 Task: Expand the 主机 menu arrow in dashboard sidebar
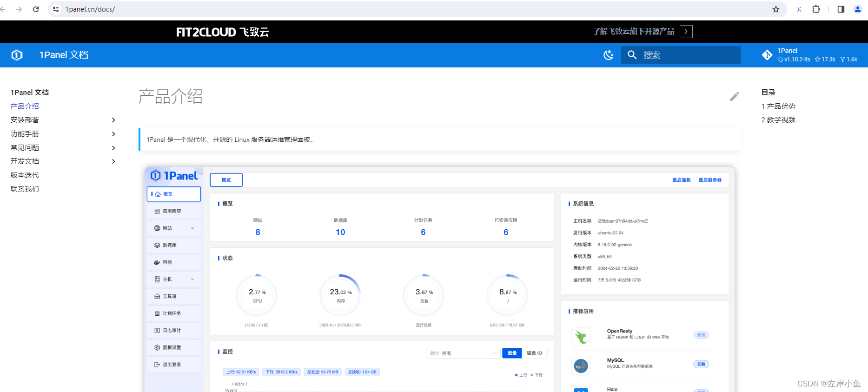192,279
